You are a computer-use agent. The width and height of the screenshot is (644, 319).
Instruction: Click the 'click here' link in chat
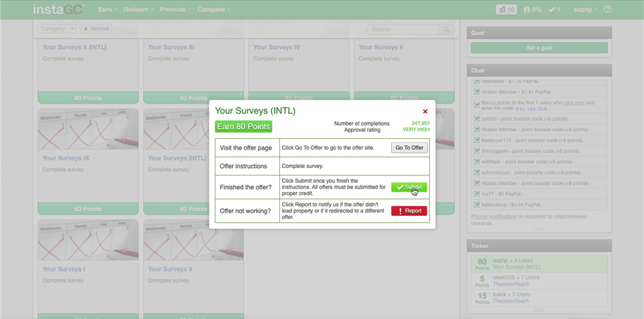pyautogui.click(x=573, y=103)
